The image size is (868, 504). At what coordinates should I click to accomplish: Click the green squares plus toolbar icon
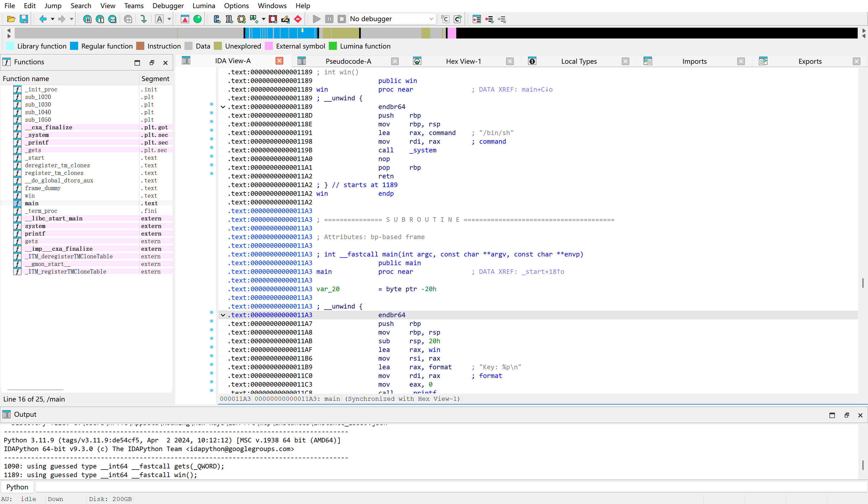tap(254, 19)
